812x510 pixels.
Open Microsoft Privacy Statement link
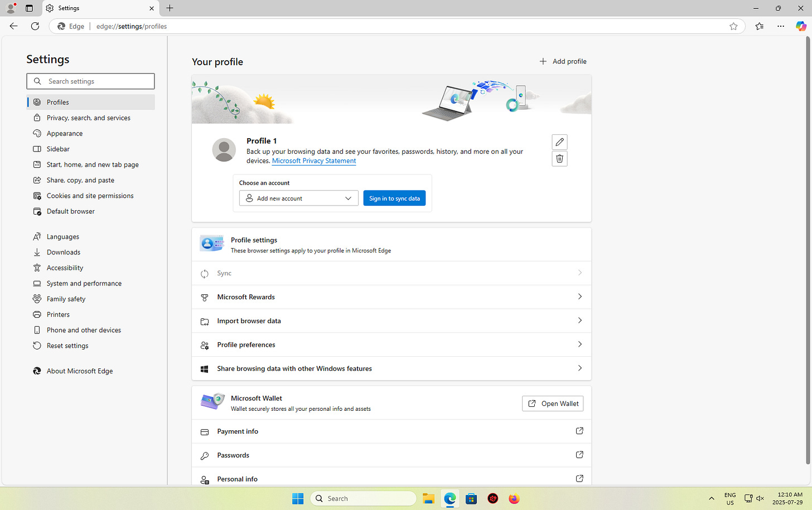tap(314, 161)
